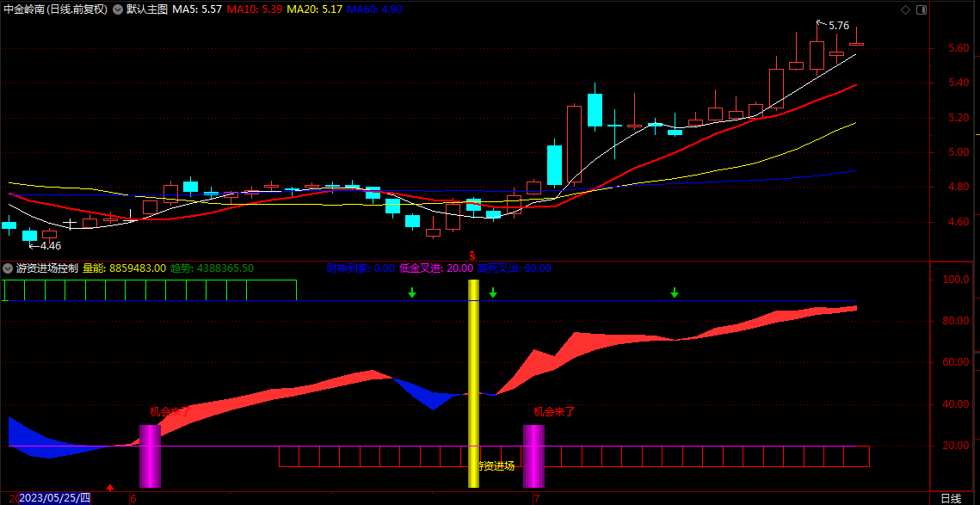The image size is (980, 505).
Task: Click the first green down arrow signal
Action: click(412, 293)
